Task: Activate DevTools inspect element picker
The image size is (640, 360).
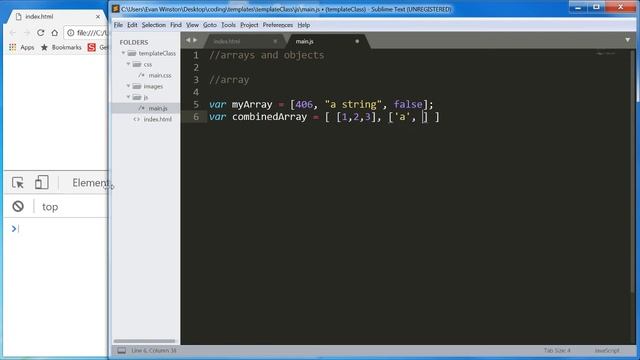Action: [18, 182]
